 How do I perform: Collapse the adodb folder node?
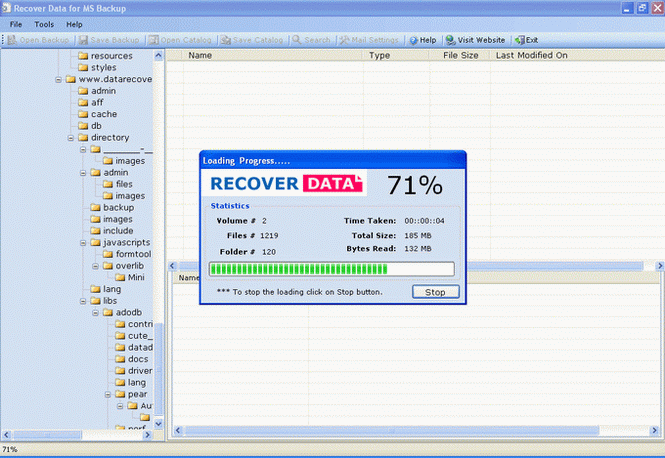96,313
